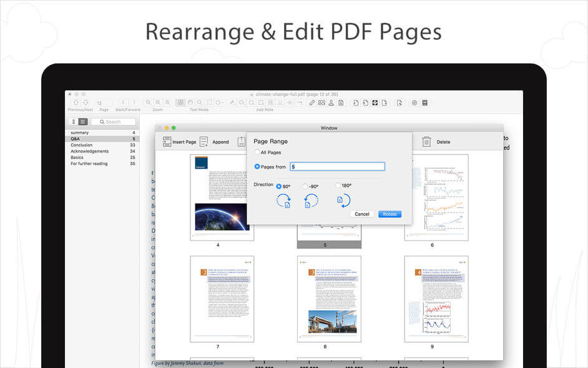Choose the 180° rotation option
Viewport: 588px width, 368px height.
pyautogui.click(x=337, y=186)
